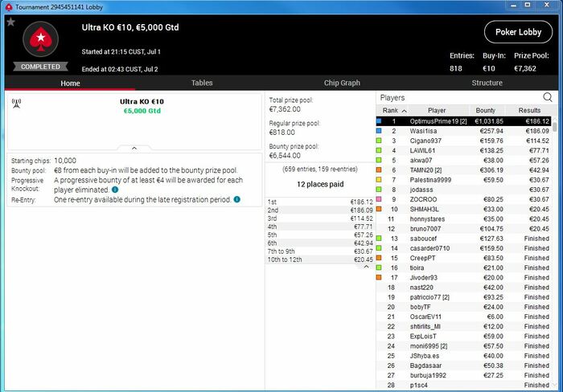Viewport: 563px width, 392px height.
Task: Select player row bobyTF
Action: [463, 307]
